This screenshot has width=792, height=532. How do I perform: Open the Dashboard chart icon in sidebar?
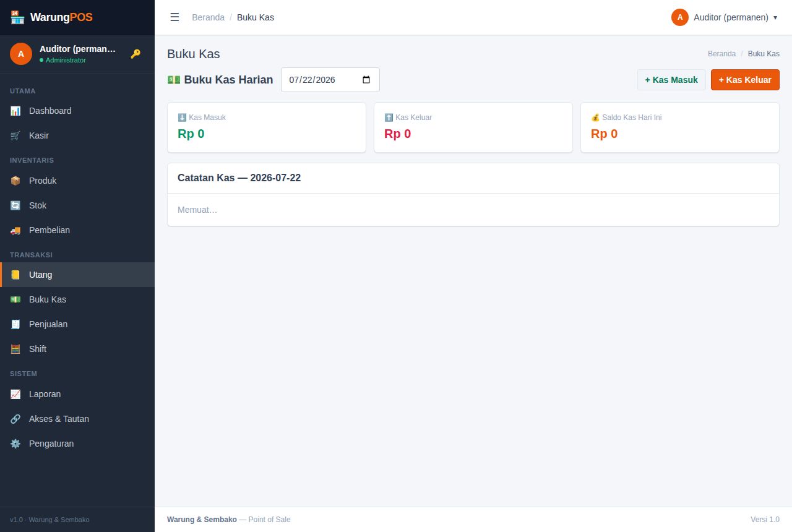click(15, 111)
